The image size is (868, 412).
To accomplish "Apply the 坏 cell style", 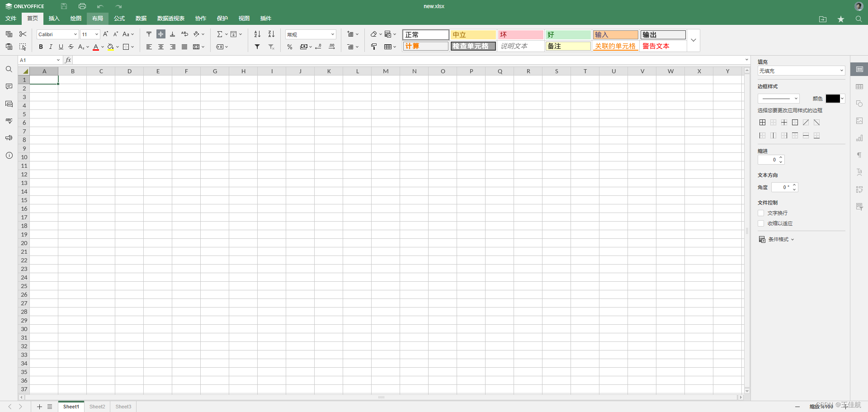I will [520, 35].
